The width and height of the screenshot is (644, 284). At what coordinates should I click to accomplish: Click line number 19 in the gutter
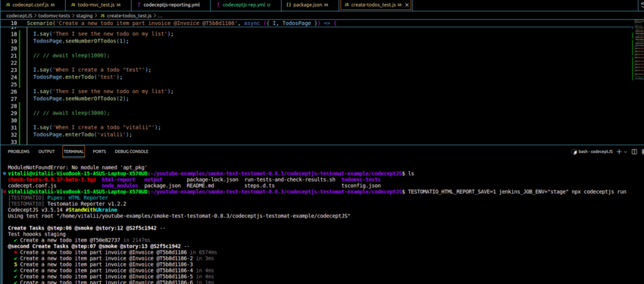pyautogui.click(x=14, y=41)
